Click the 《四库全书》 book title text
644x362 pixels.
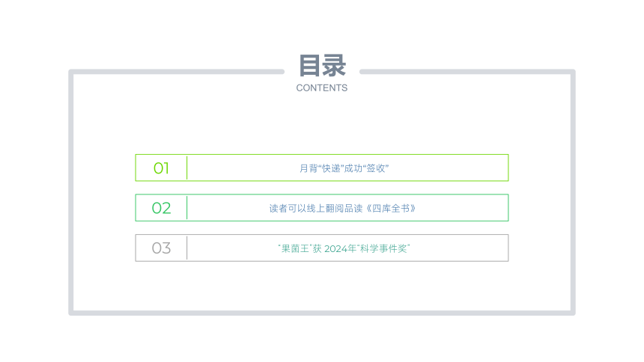pyautogui.click(x=391, y=209)
